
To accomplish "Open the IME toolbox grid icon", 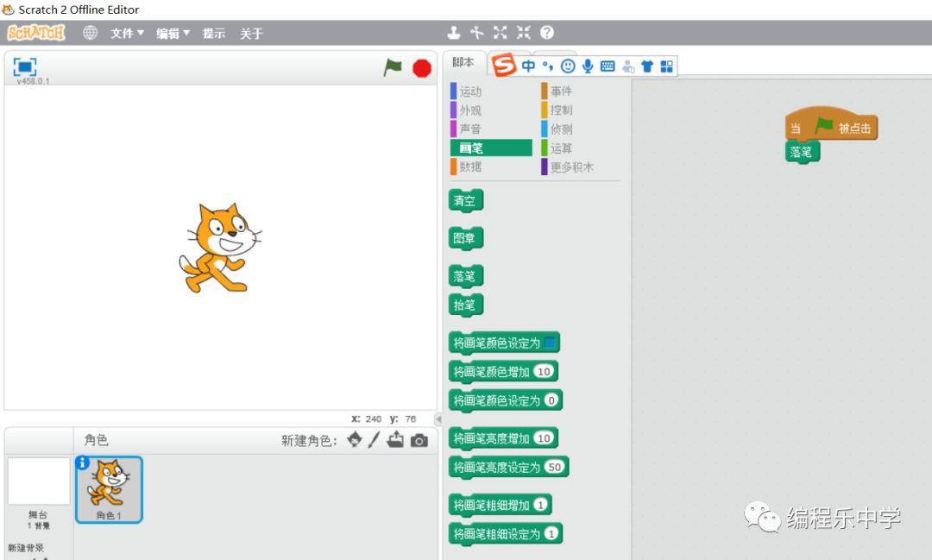I will point(667,66).
